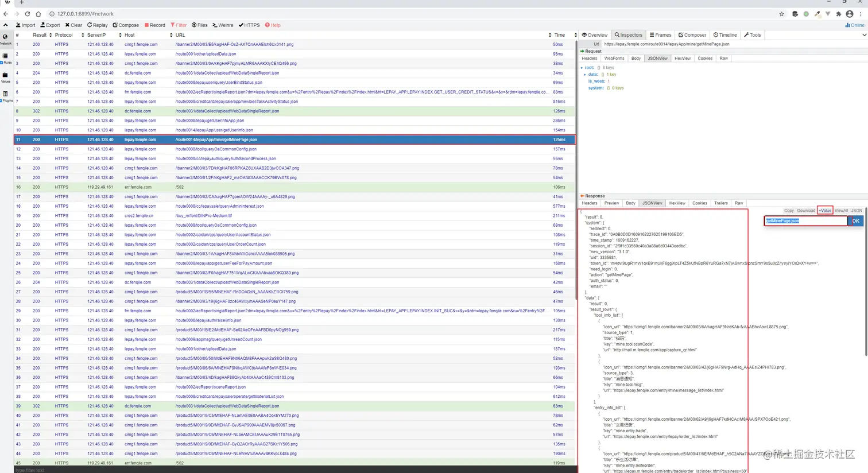Open the Filter settings
Image resolution: width=868 pixels, height=473 pixels.
[179, 25]
